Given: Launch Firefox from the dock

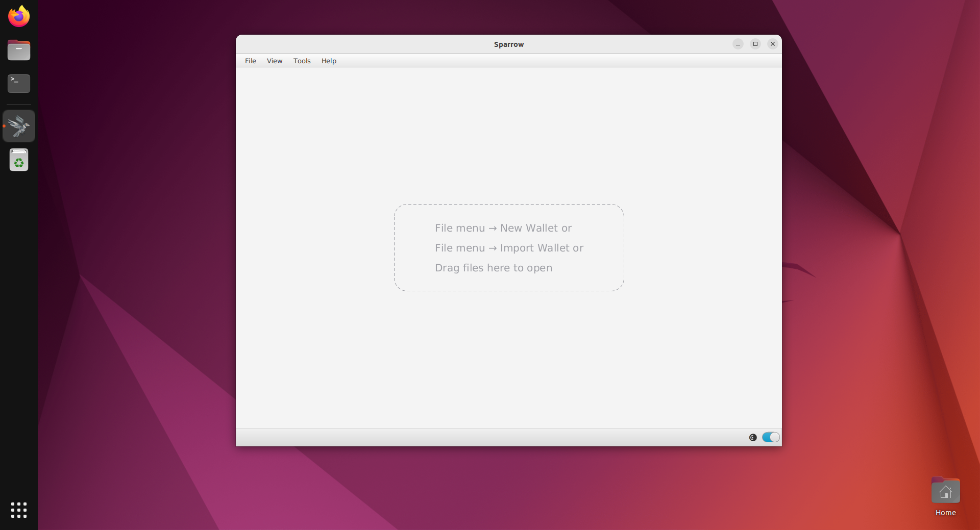Looking at the screenshot, I should click(x=19, y=16).
